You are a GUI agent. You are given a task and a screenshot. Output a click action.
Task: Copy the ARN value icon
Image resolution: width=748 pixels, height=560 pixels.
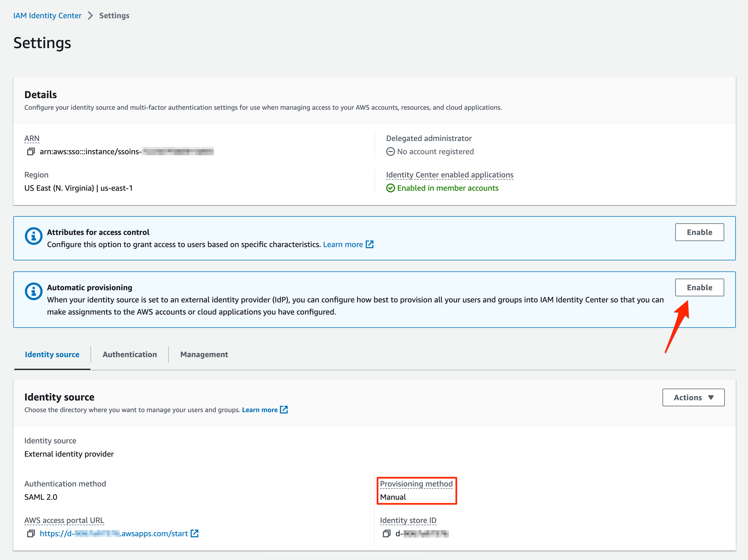tap(31, 151)
